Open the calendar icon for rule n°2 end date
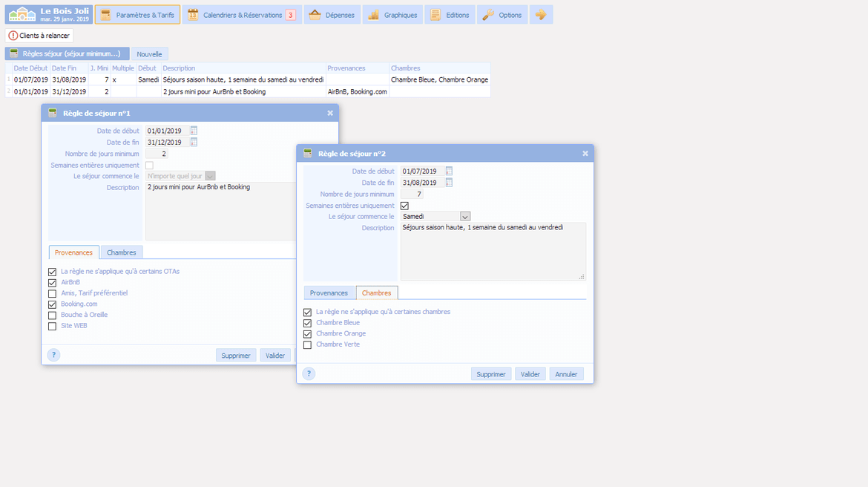Image resolution: width=868 pixels, height=487 pixels. [x=449, y=183]
